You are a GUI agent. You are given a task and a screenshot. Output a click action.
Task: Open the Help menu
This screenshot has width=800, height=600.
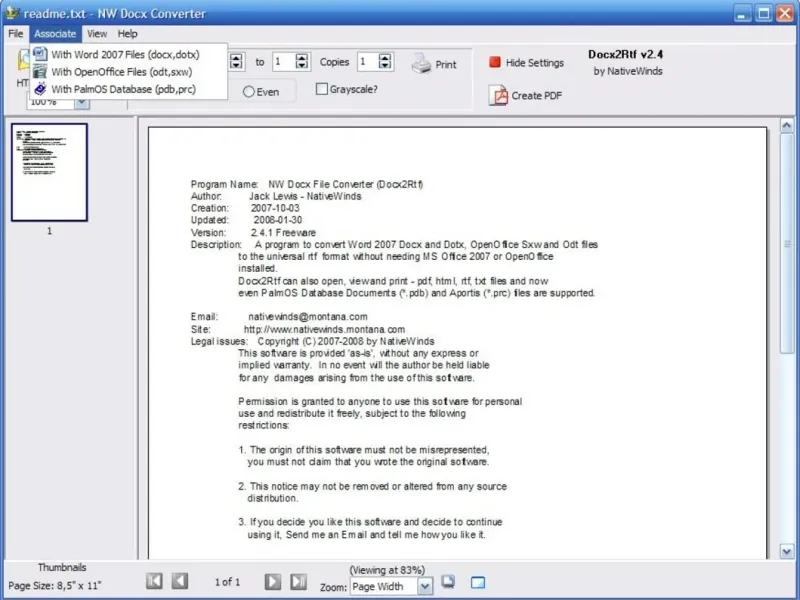128,34
